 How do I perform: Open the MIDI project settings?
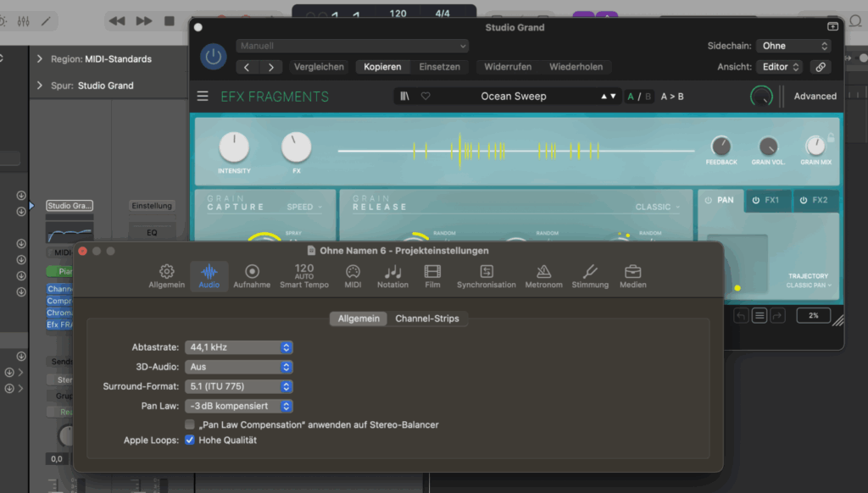[353, 275]
